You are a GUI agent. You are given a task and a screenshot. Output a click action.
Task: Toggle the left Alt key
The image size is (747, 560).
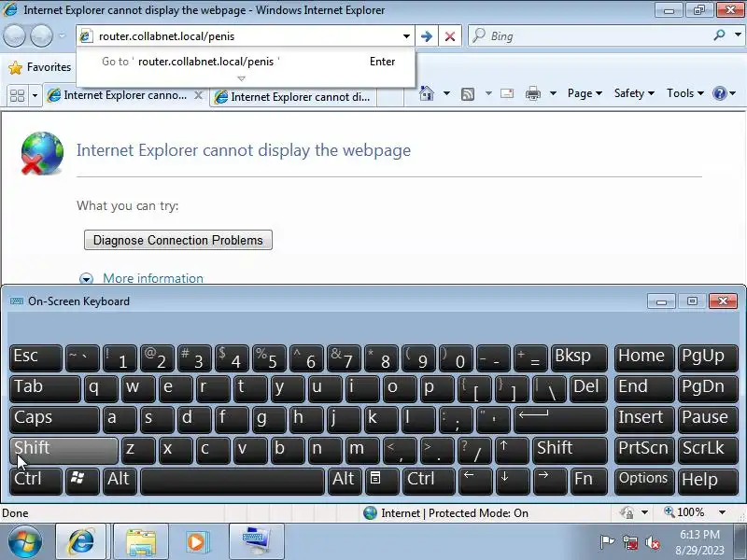click(120, 480)
